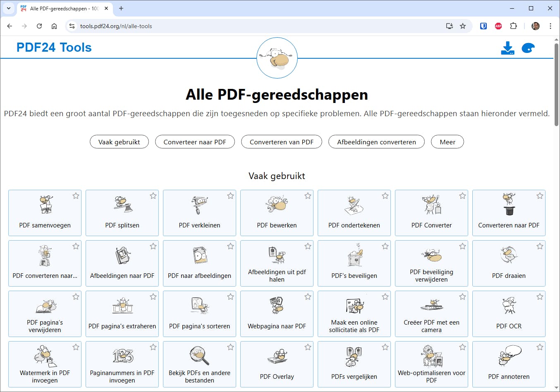Open the PDF naar afbeeldingen icon
Viewport: 560px width, 392px height.
pos(200,255)
